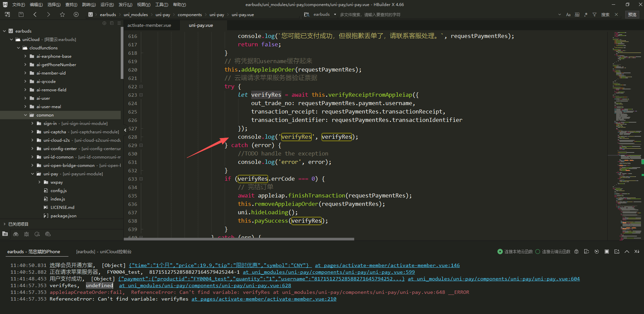Click the save file icon in toolbar
Viewport: 644px width, 314px height.
[x=21, y=14]
